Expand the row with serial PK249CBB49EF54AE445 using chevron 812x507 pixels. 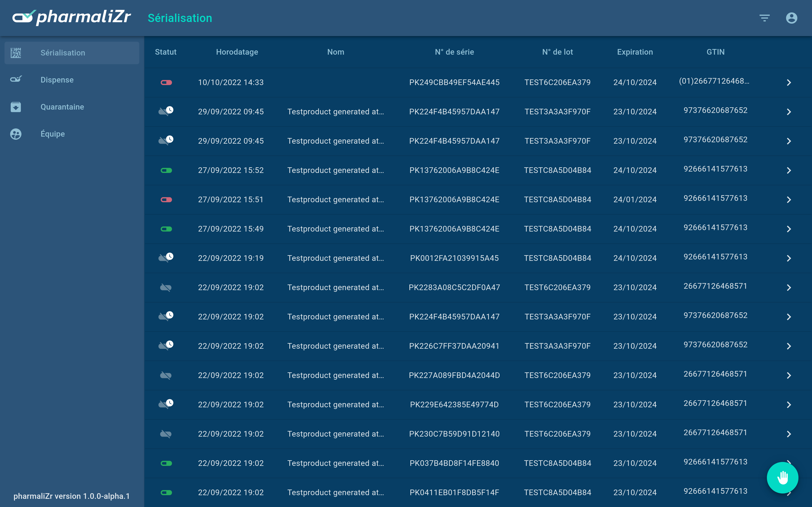point(789,83)
